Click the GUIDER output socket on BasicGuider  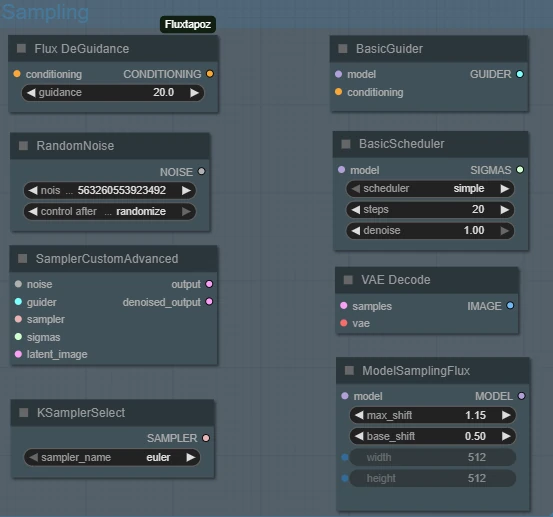pos(520,74)
